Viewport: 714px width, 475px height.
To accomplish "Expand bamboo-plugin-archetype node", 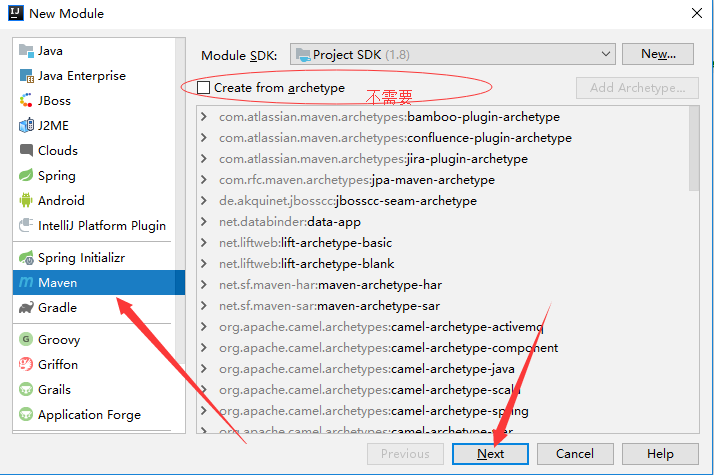I will tap(204, 117).
